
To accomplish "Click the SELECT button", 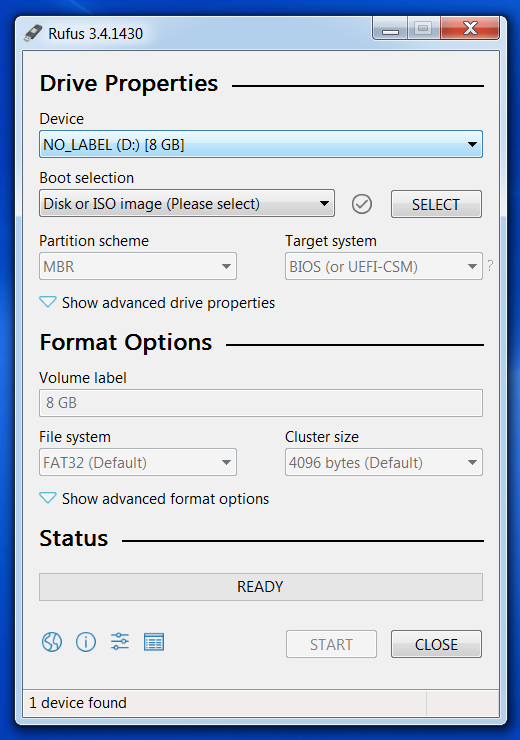I will (x=436, y=204).
